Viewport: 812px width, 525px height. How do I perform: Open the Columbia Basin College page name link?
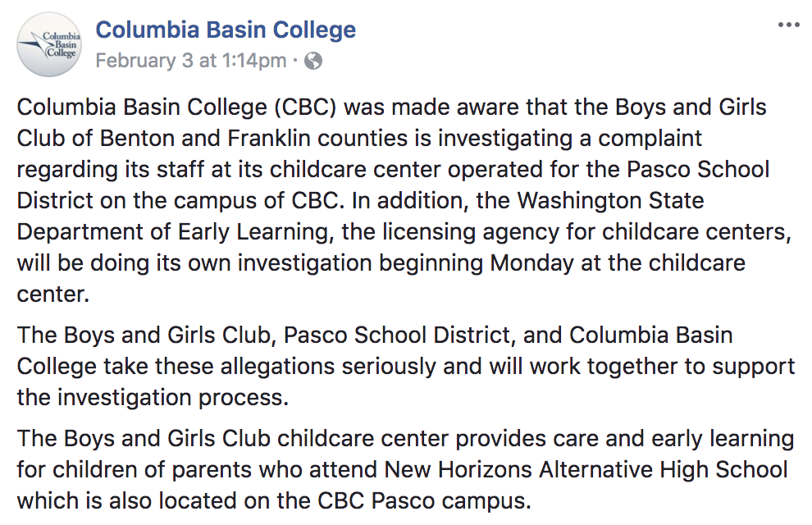pos(226,30)
